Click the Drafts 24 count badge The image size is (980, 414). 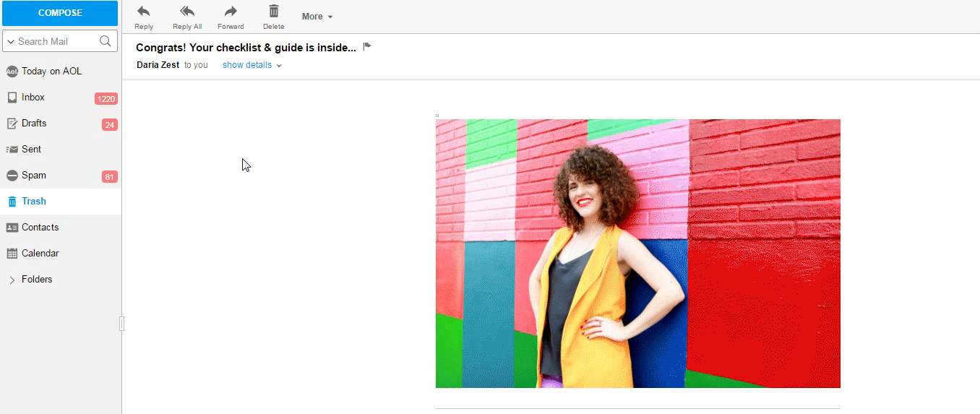click(110, 125)
